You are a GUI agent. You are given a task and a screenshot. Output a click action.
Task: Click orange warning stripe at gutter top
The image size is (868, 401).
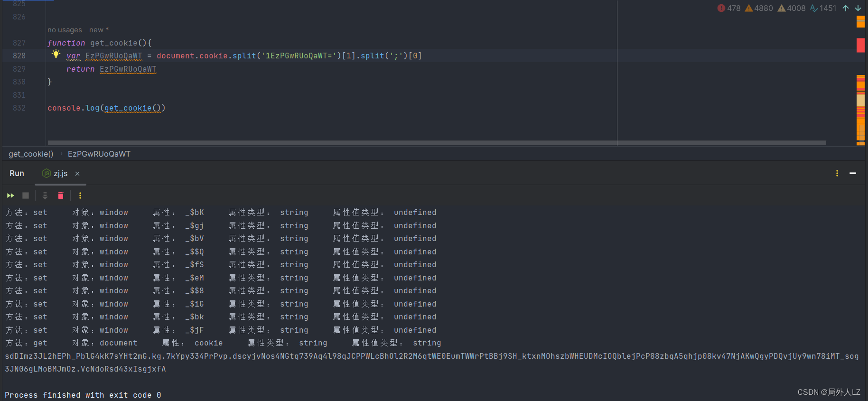(x=860, y=21)
